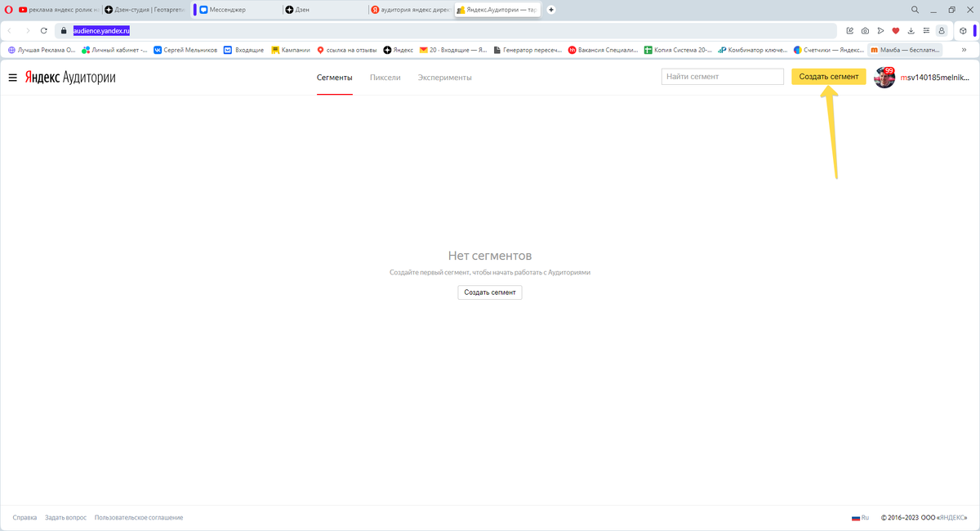This screenshot has width=980, height=531.
Task: Go forward with the browser forward arrow
Action: [27, 30]
